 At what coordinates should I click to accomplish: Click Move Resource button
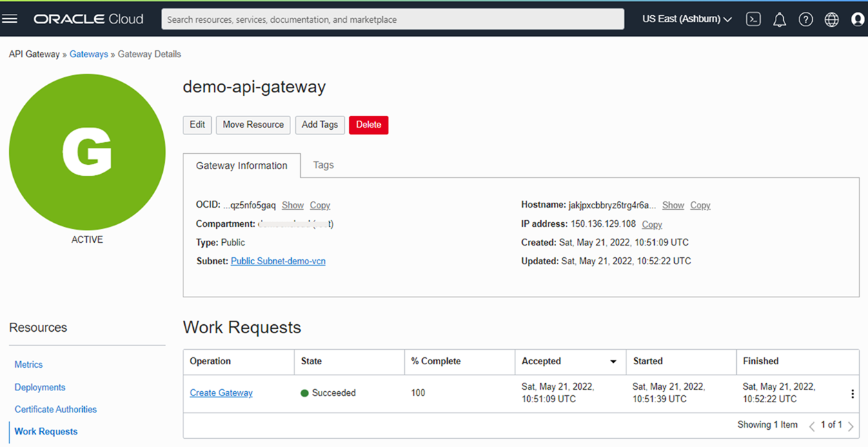coord(253,125)
